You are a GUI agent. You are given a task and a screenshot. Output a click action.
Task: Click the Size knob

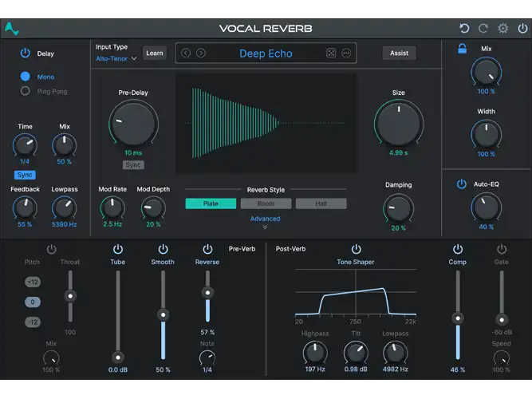[399, 124]
